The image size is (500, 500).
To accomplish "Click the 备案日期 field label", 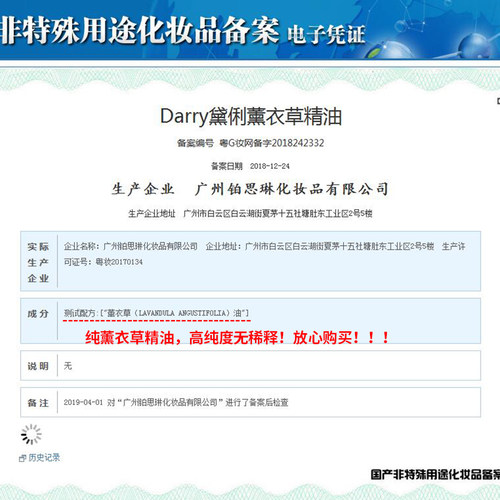I will pos(227,166).
